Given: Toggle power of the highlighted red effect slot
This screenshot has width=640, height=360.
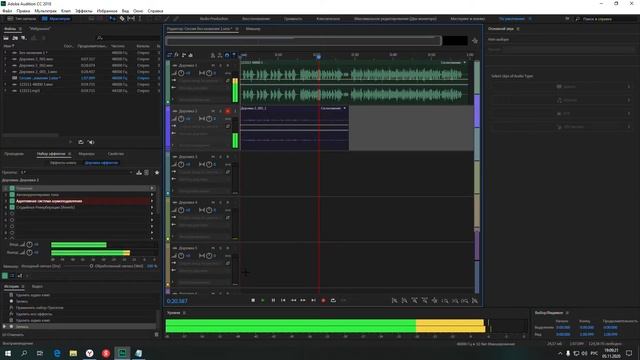Looking at the screenshot, I should (12, 201).
